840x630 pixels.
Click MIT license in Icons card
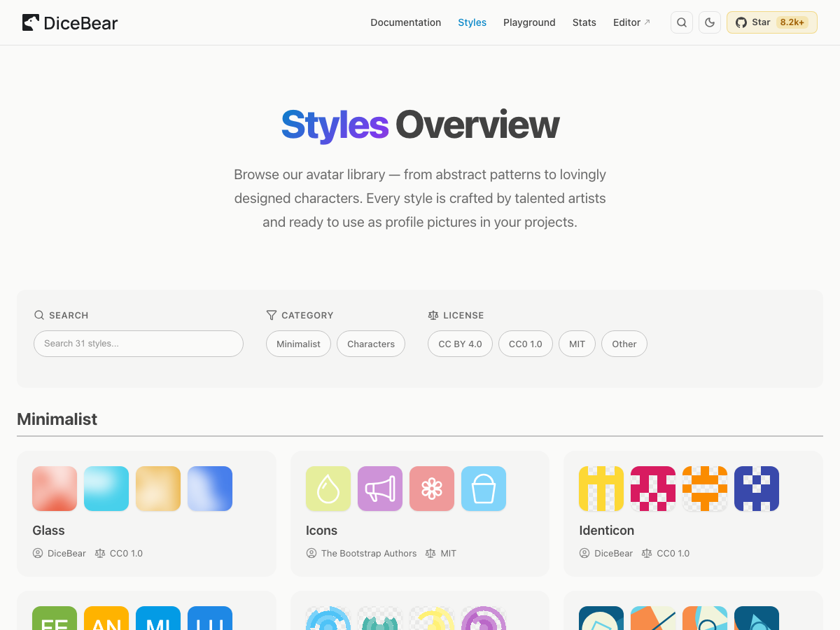449,553
